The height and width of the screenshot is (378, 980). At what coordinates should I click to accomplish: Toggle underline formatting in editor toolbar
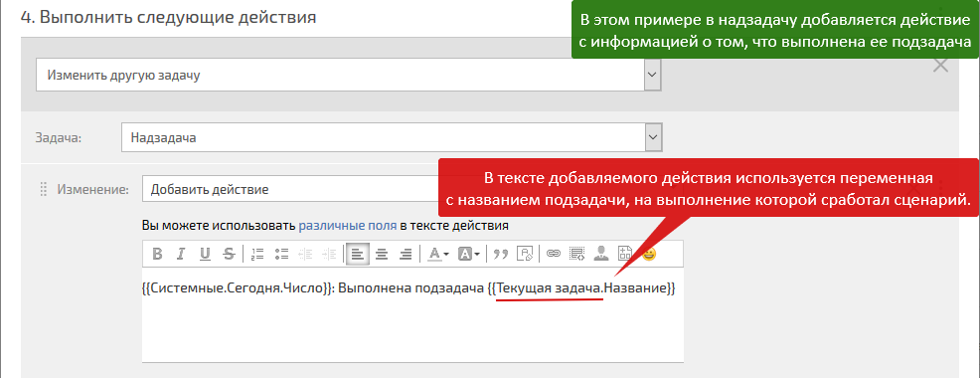click(x=205, y=254)
